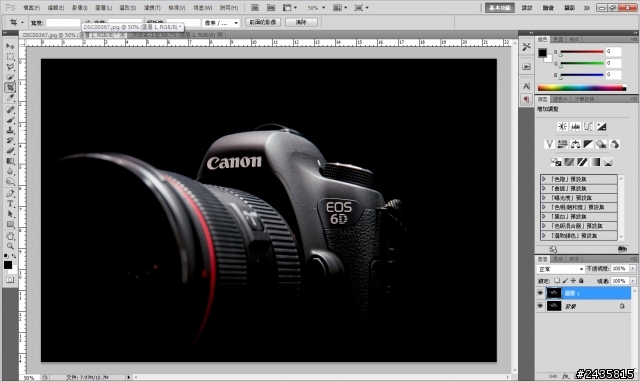Screen dimensions: 640x382
Task: Select the Eraser tool
Action: coord(10,151)
